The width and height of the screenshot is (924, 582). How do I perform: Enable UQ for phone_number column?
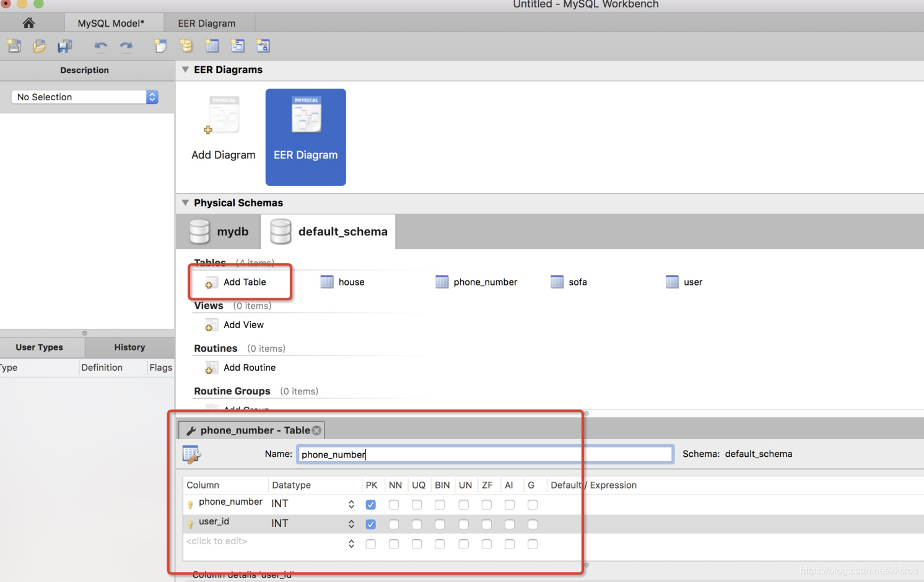[417, 505]
